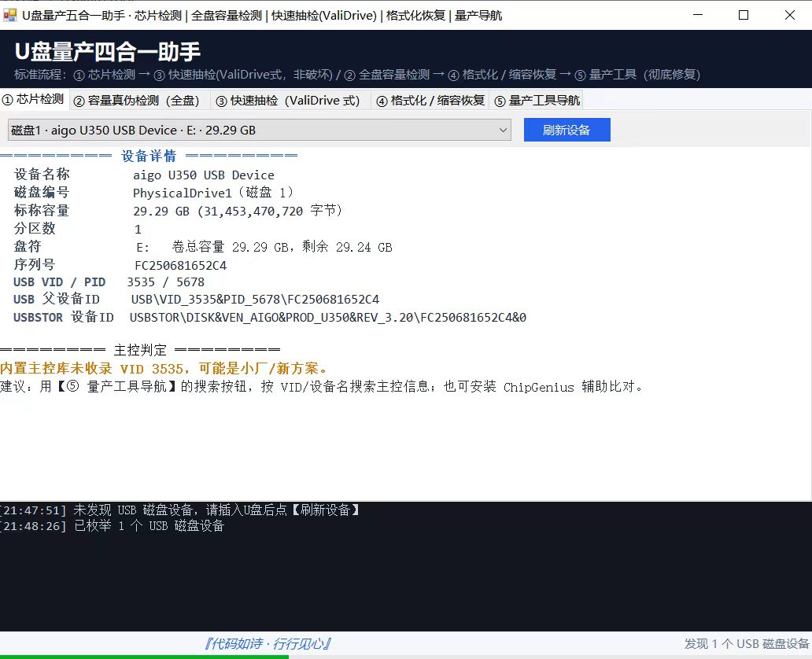Click serial number FC250681652C4 in 序列号 row
Viewport: 812px width, 659px height.
pos(181,266)
